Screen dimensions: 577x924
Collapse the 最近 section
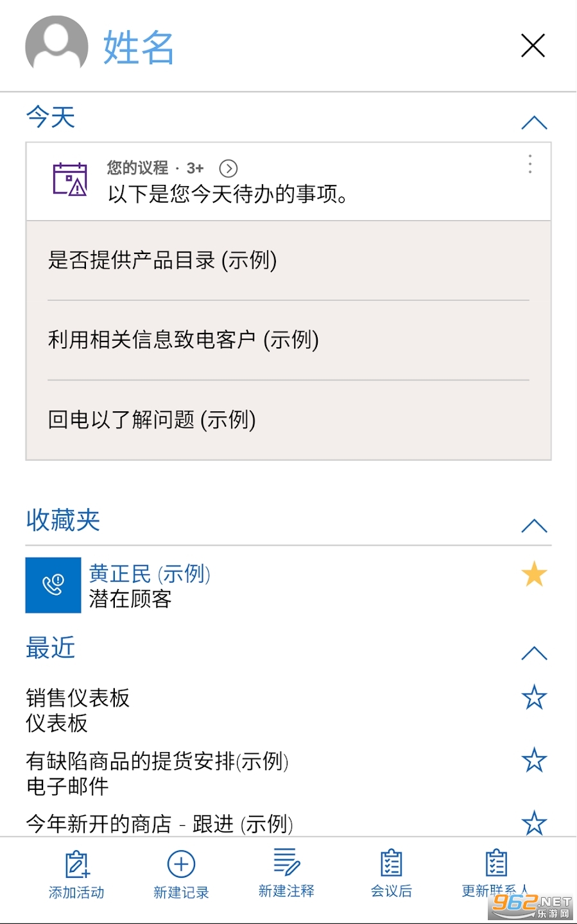click(x=534, y=653)
